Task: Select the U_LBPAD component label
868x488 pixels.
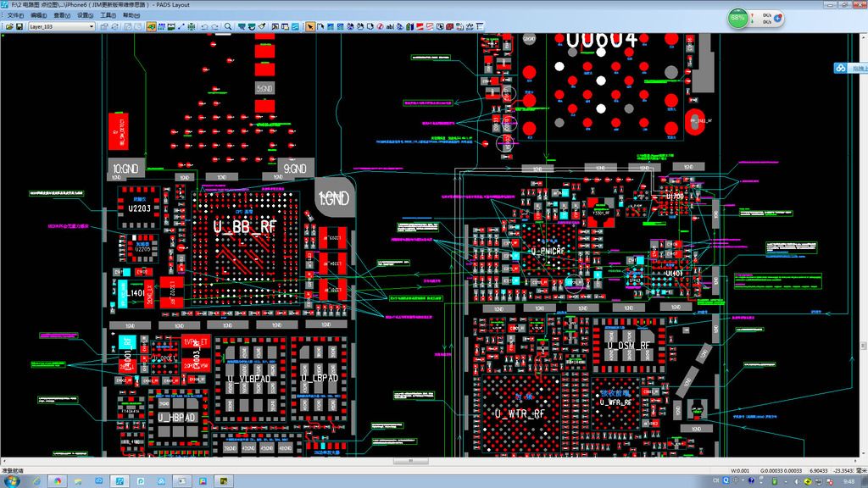Action: coord(320,378)
